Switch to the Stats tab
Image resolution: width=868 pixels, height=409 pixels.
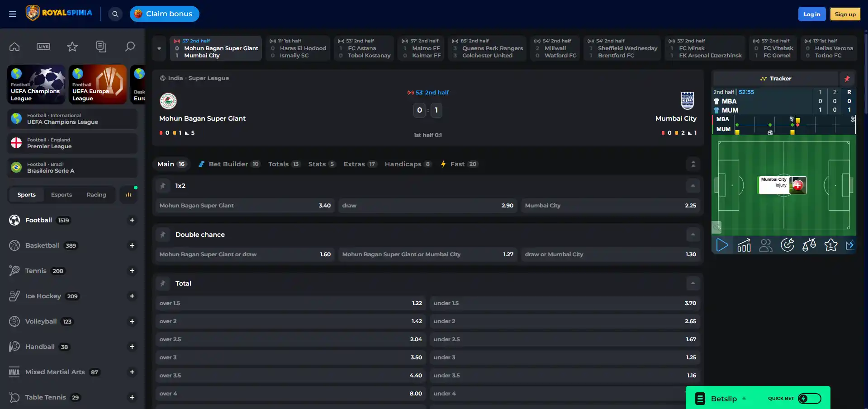[x=322, y=164]
